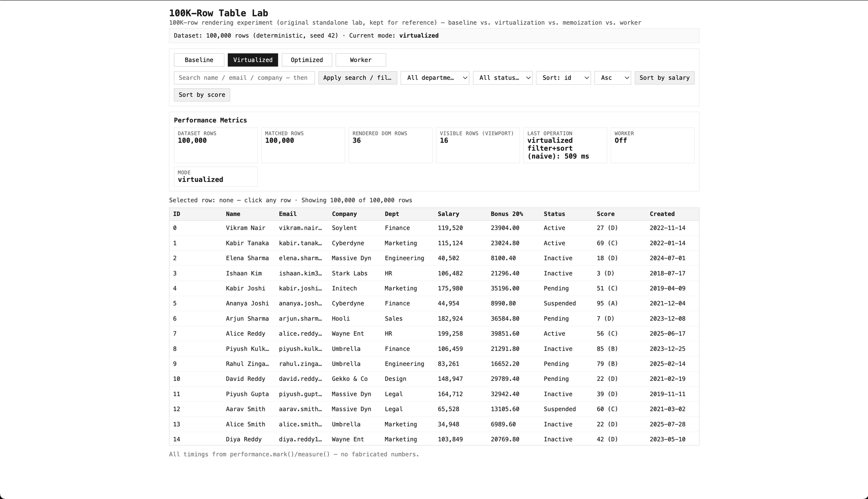Click the Bonus 20% column header

tap(507, 214)
